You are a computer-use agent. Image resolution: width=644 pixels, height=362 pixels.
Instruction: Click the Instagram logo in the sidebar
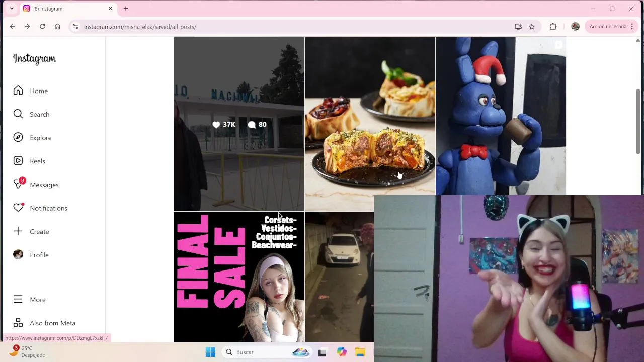tap(34, 59)
